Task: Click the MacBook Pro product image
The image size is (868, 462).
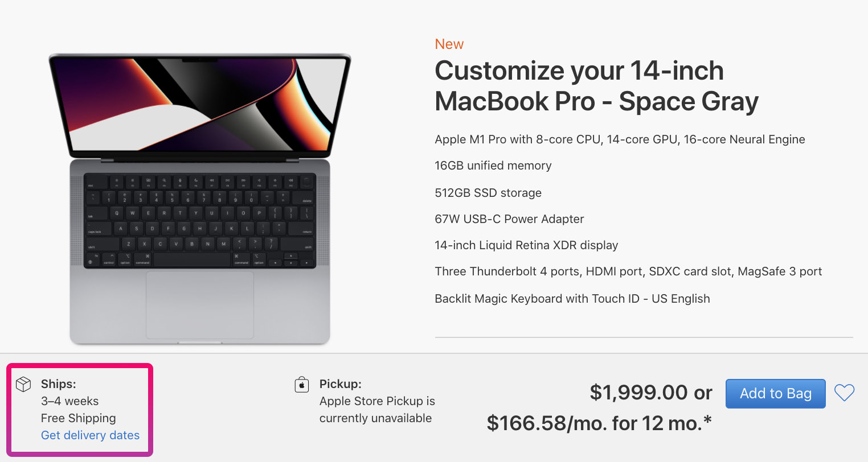Action: (x=199, y=199)
